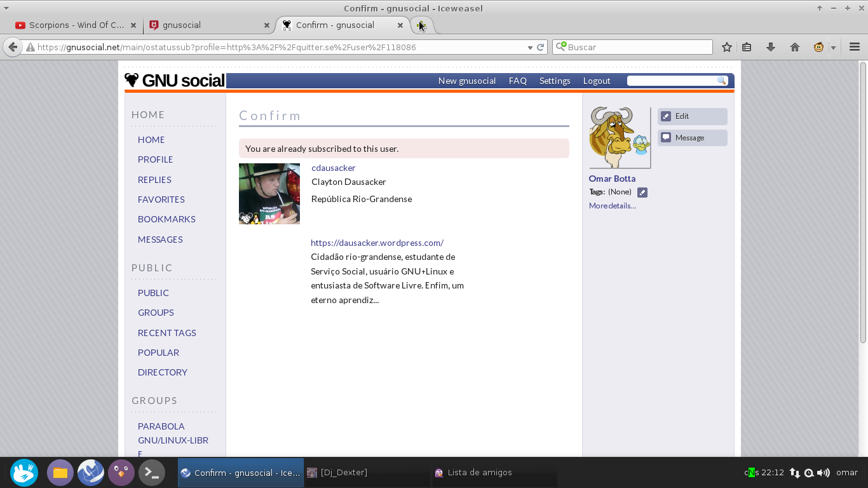Launch the file manager from taskbar
The image size is (868, 488).
(60, 473)
